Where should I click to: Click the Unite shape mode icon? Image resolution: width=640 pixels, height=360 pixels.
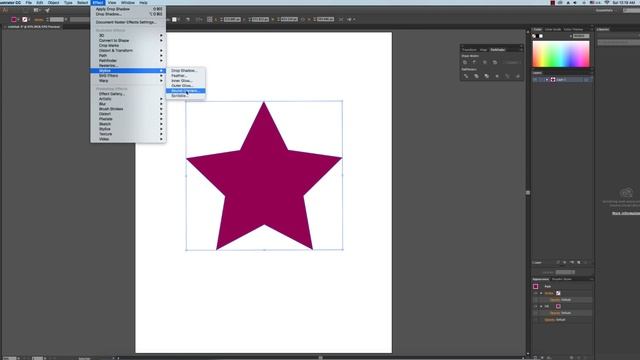(x=465, y=62)
